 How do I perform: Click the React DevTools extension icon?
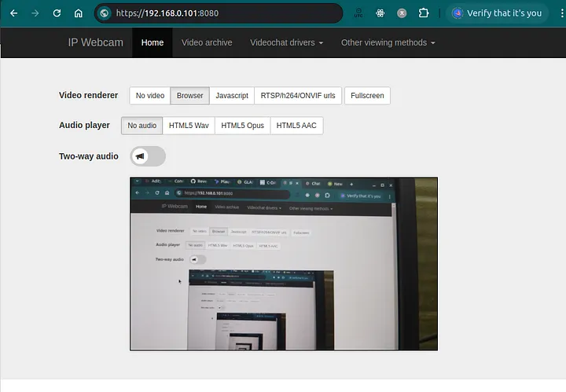tap(380, 13)
